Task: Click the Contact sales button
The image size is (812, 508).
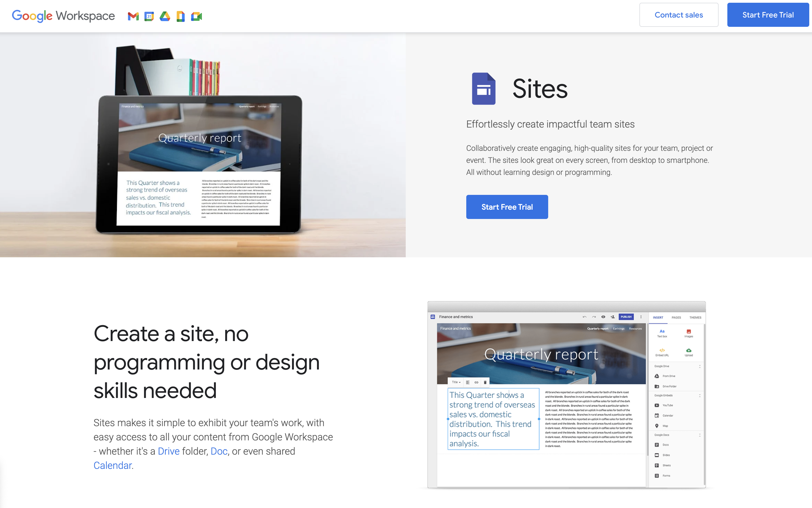Action: (679, 15)
